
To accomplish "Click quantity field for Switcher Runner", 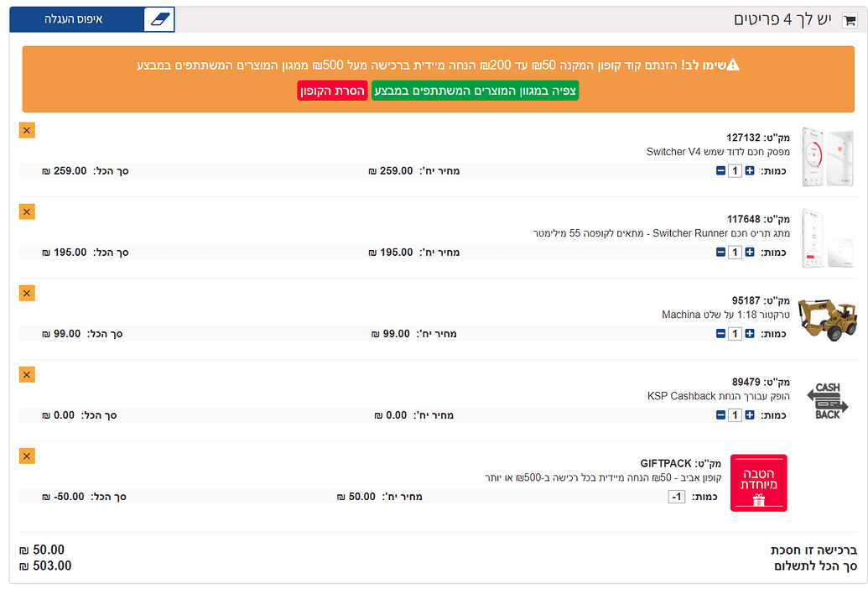I will (x=735, y=253).
